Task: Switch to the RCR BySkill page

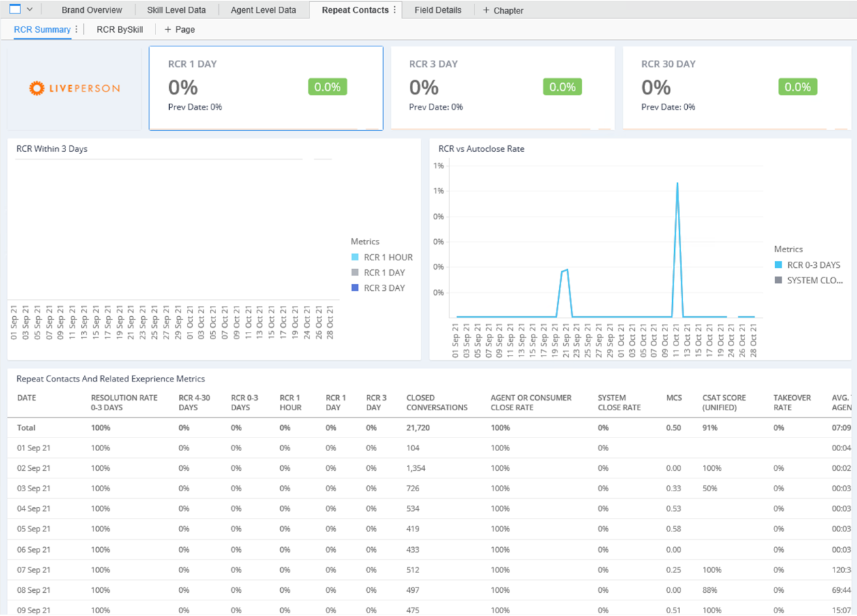Action: [x=120, y=29]
